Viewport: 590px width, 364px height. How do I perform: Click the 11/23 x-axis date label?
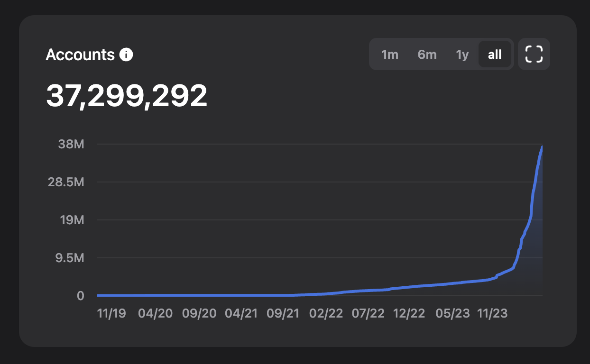pyautogui.click(x=492, y=314)
